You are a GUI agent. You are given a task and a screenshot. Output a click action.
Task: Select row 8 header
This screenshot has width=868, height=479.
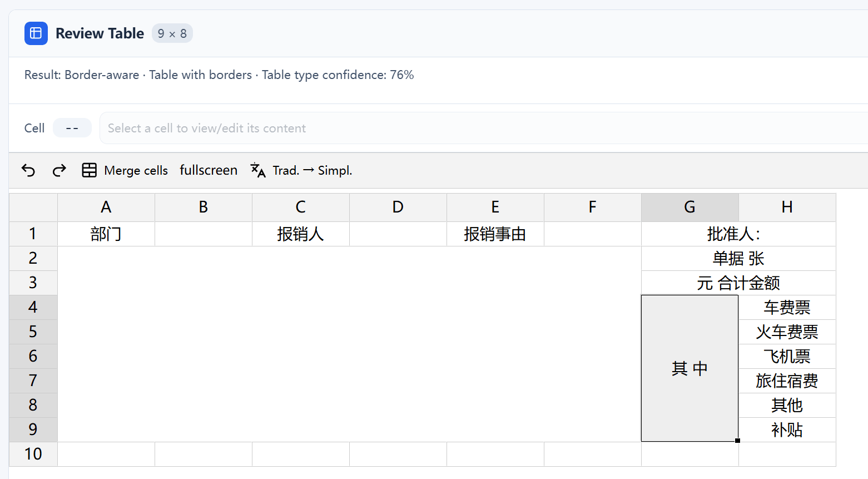click(33, 406)
